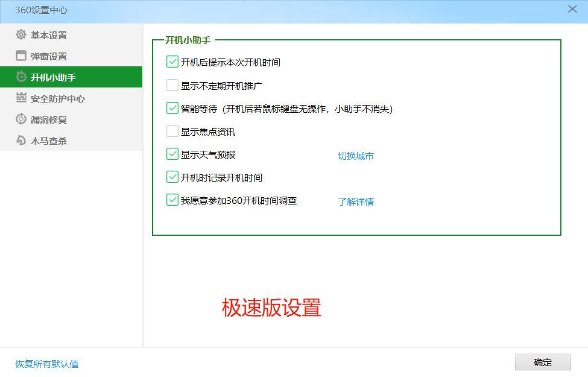Check the 显示焦点资讯 box
This screenshot has height=377, width=588.
click(172, 131)
